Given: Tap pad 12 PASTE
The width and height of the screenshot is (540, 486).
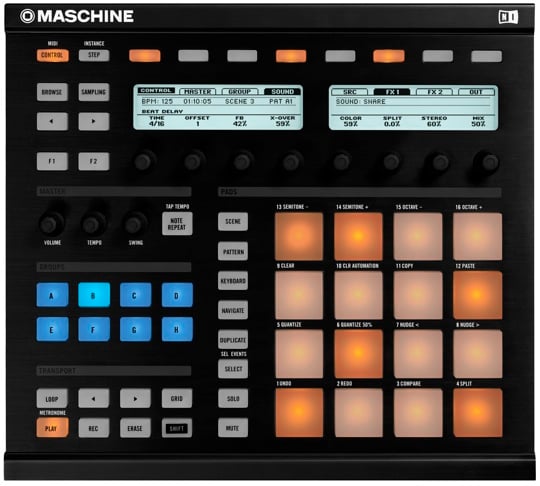Looking at the screenshot, I should (477, 295).
